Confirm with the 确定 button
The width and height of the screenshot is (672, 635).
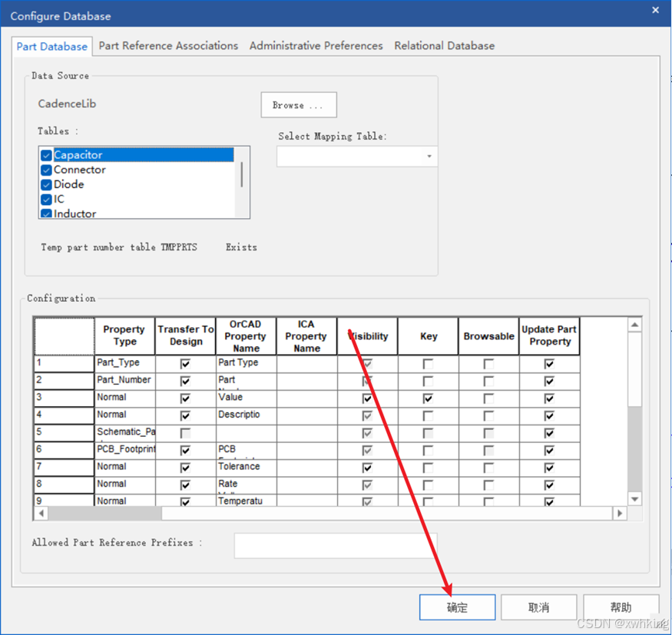pos(457,607)
